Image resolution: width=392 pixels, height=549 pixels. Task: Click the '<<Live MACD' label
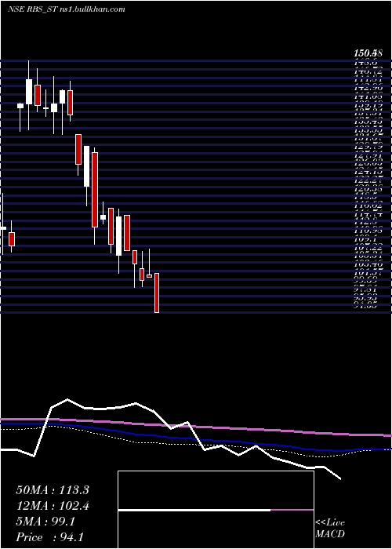330,529
